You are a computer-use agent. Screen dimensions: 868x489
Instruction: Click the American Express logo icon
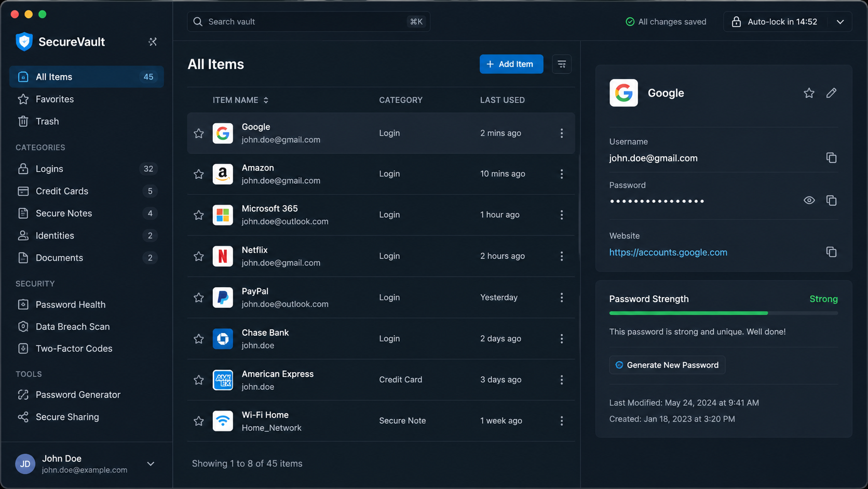click(x=223, y=380)
